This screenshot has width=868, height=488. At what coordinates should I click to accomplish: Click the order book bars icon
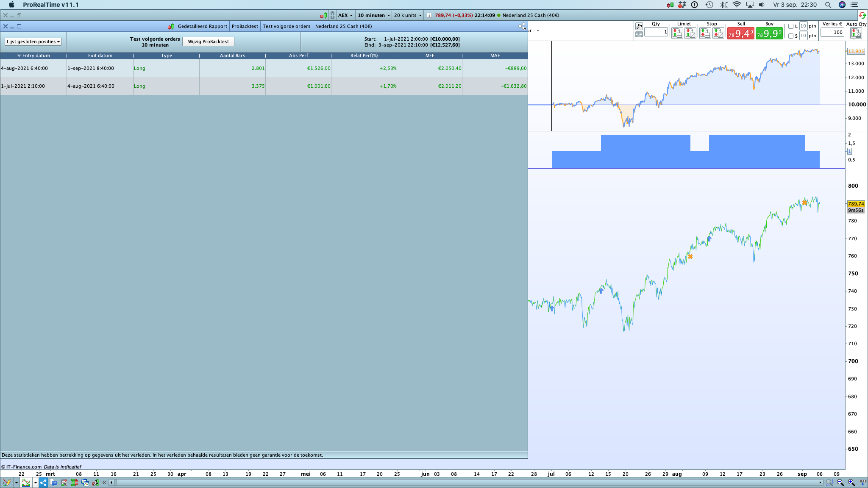point(75,482)
